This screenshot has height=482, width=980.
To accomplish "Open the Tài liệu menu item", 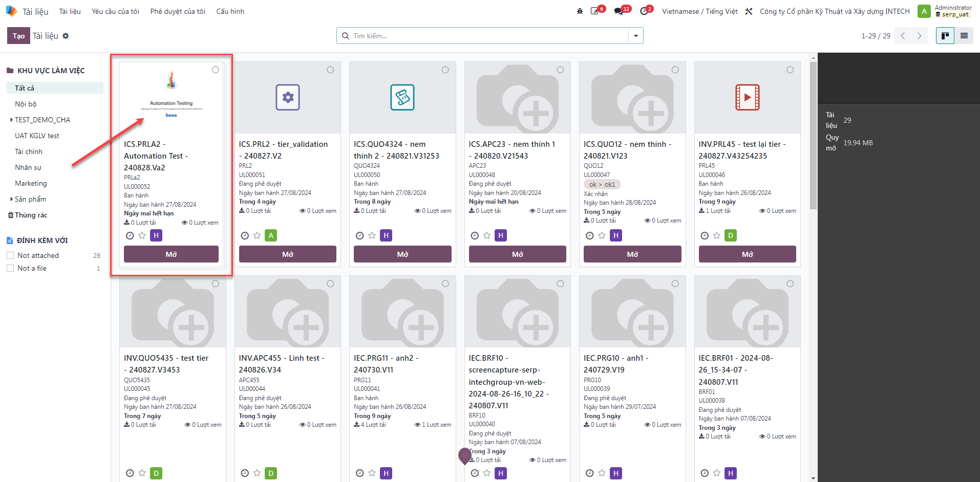I will pyautogui.click(x=70, y=11).
